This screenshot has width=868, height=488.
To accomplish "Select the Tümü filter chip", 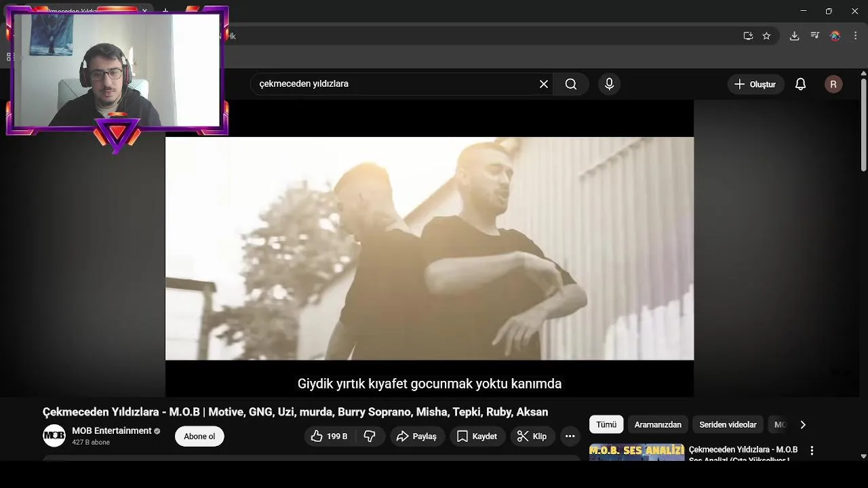I will point(606,425).
